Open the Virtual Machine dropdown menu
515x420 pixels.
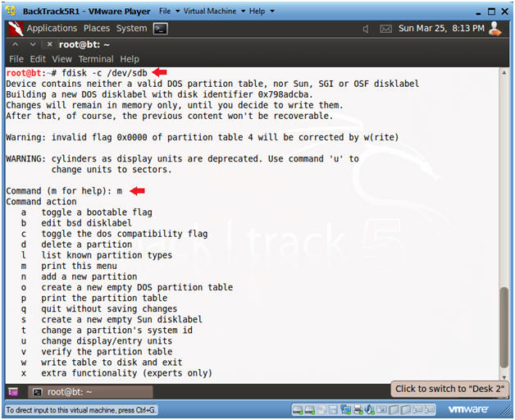pyautogui.click(x=214, y=11)
